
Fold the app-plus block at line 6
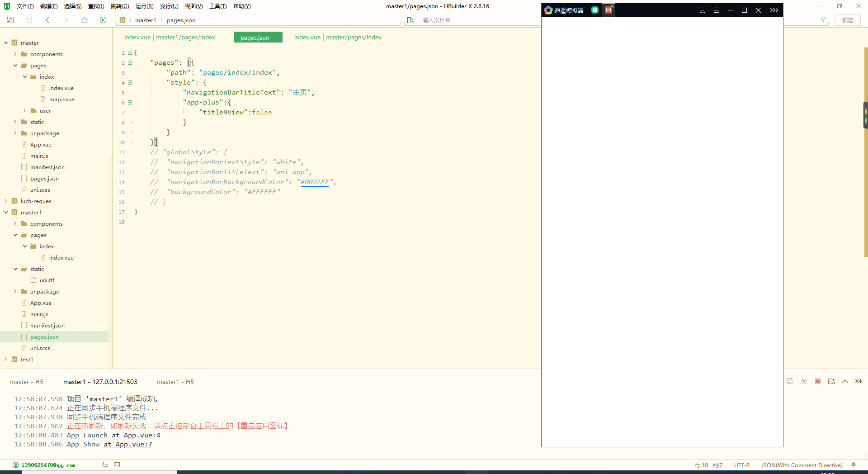tap(130, 102)
